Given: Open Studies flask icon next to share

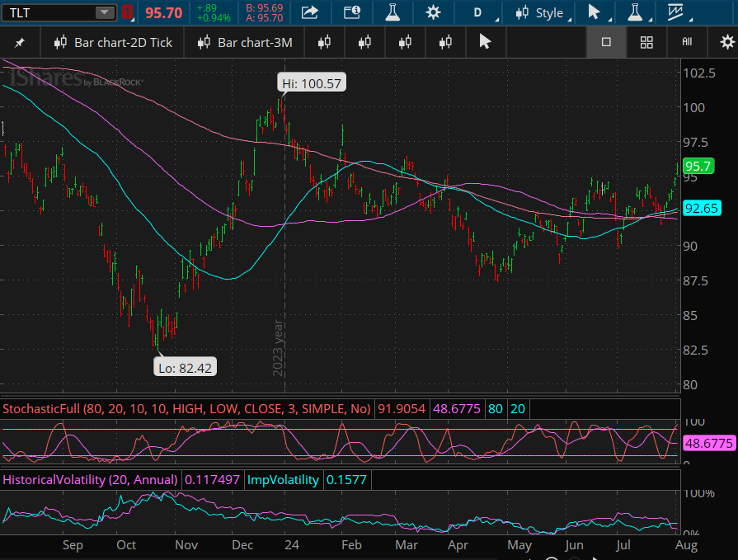Looking at the screenshot, I should tap(392, 12).
